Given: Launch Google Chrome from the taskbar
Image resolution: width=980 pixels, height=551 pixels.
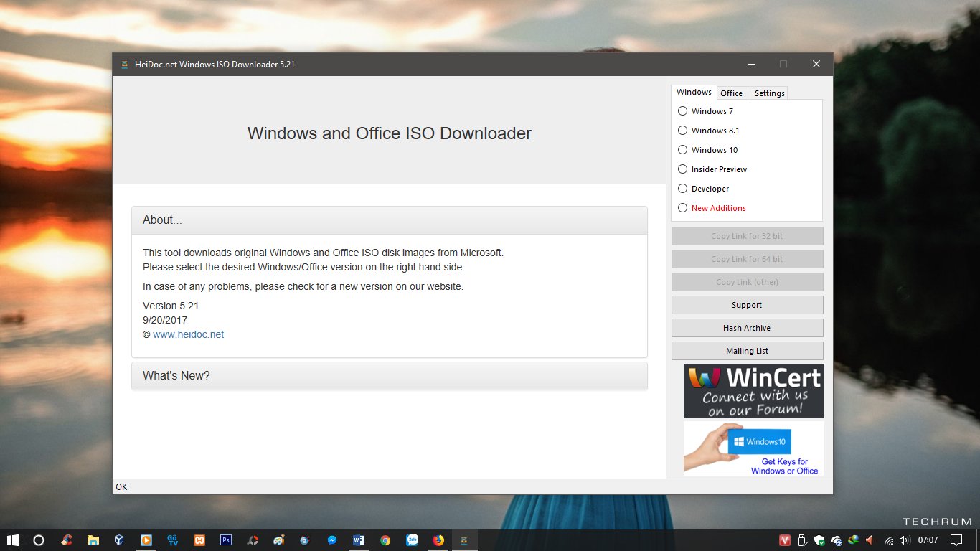Looking at the screenshot, I should (x=385, y=540).
